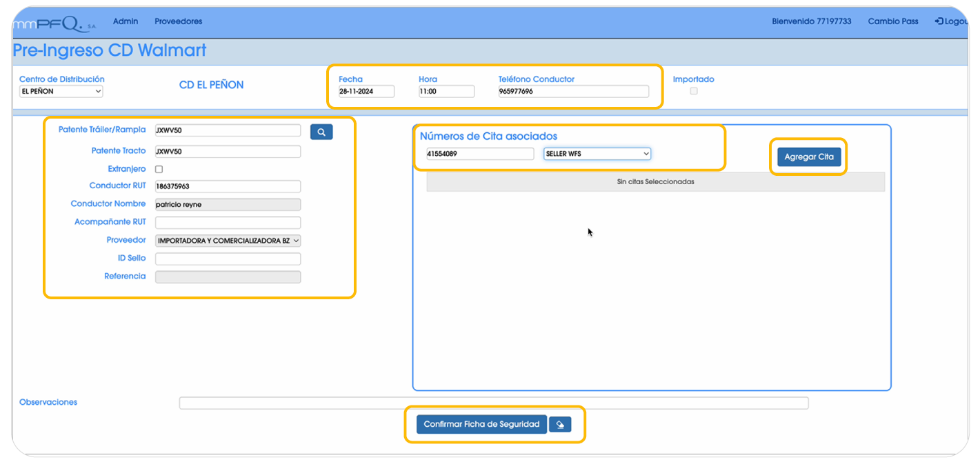
Task: Click the Patente Tracto input
Action: pos(228,152)
